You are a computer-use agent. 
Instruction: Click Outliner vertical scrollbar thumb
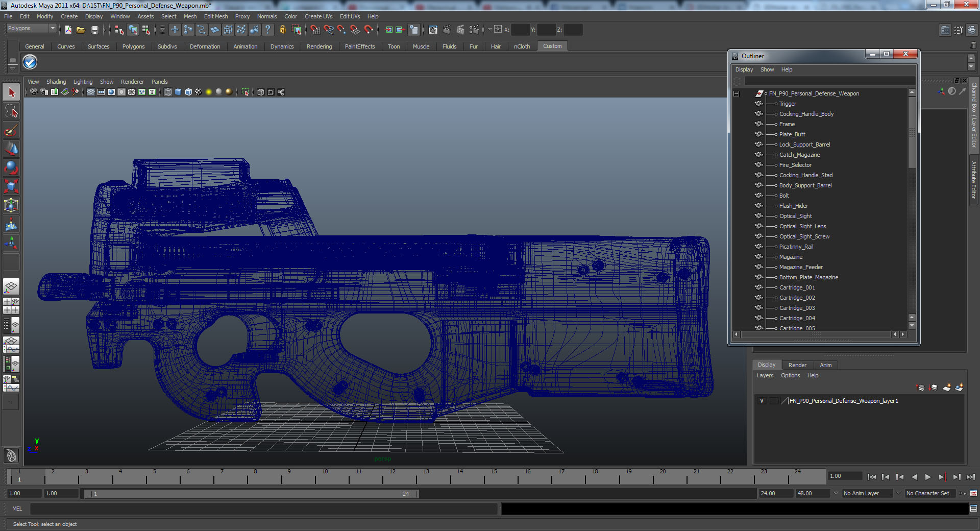tap(912, 132)
